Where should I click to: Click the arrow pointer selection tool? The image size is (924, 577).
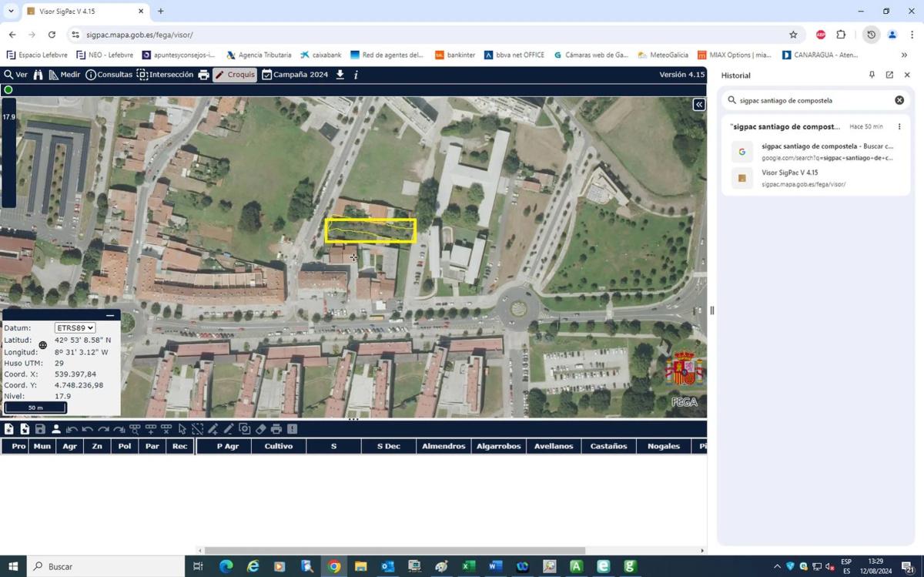[182, 429]
